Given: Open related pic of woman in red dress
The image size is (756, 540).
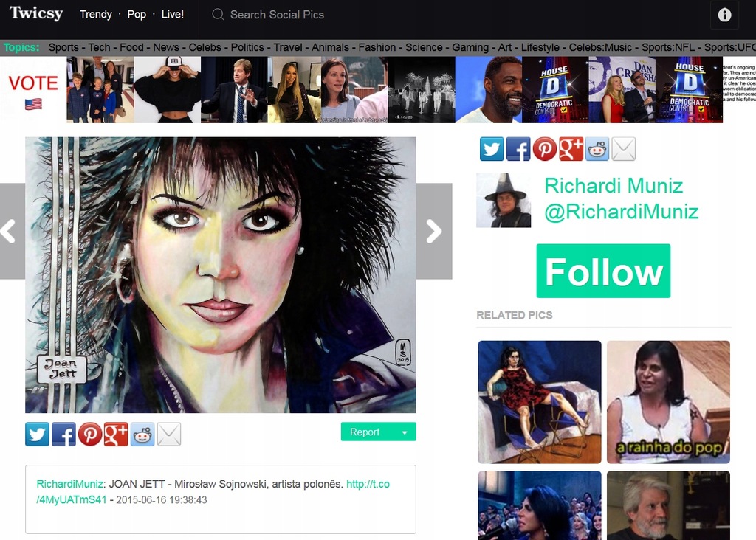Looking at the screenshot, I should tap(540, 402).
